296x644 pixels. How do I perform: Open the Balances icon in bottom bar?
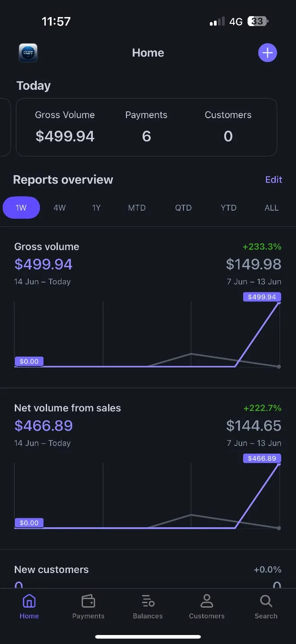click(148, 601)
